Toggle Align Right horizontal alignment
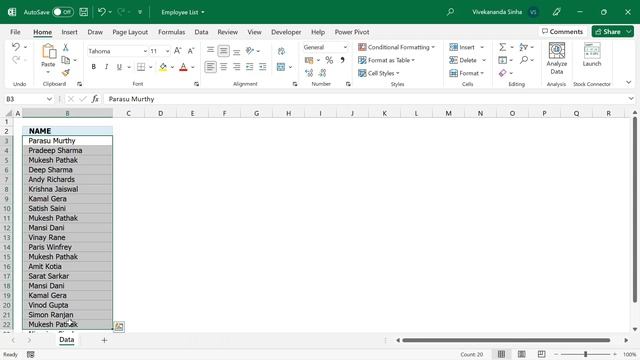640x360 pixels. tap(236, 67)
